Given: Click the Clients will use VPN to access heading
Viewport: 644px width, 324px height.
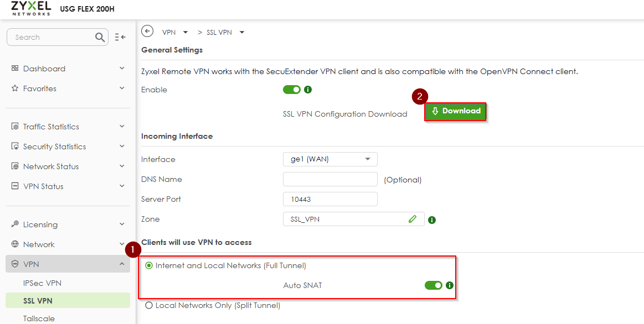Looking at the screenshot, I should pos(197,242).
